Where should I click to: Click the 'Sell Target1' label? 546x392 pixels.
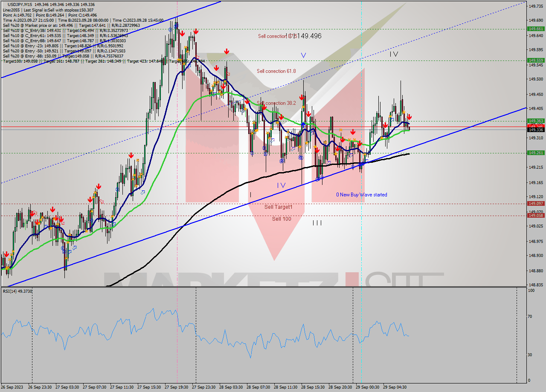[x=278, y=207]
